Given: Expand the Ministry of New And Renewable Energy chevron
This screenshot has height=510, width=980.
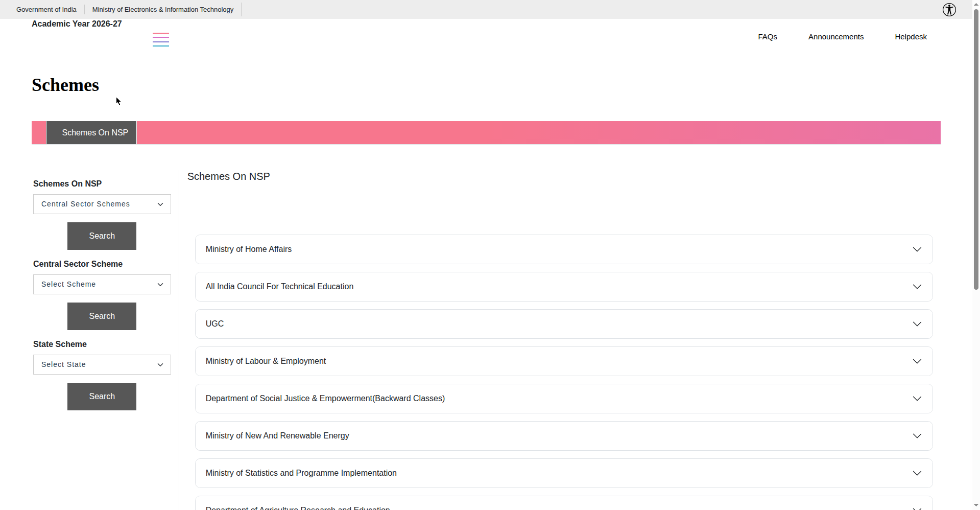Looking at the screenshot, I should 917,436.
